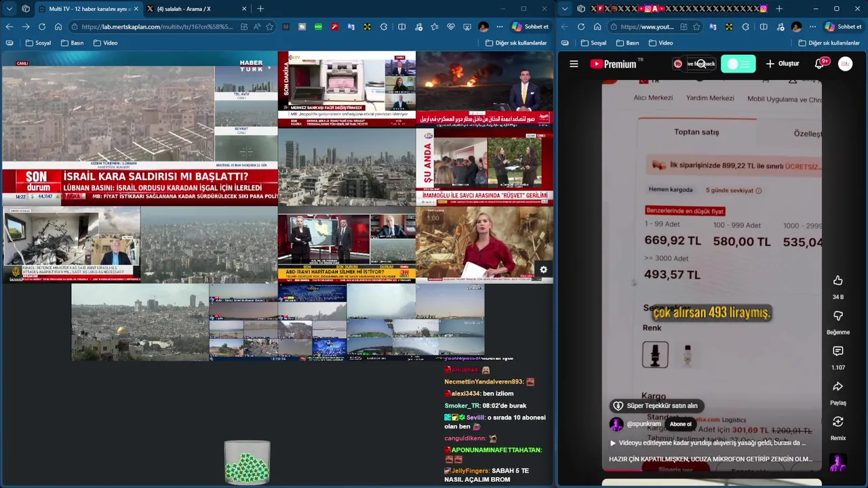
Task: Open Sosyal bookmarks folder in right window
Action: pyautogui.click(x=593, y=43)
